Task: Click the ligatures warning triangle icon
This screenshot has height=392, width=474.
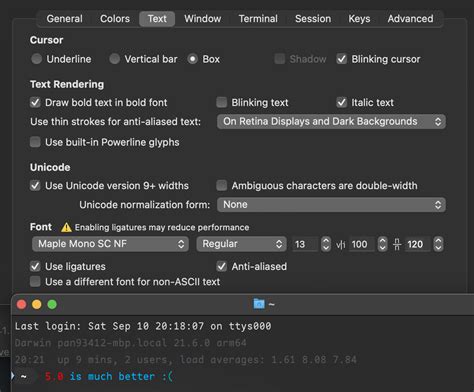Action: click(66, 227)
